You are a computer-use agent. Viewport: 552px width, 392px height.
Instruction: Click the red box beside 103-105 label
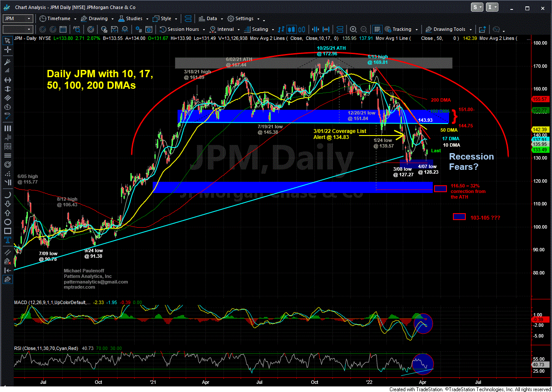(x=459, y=217)
